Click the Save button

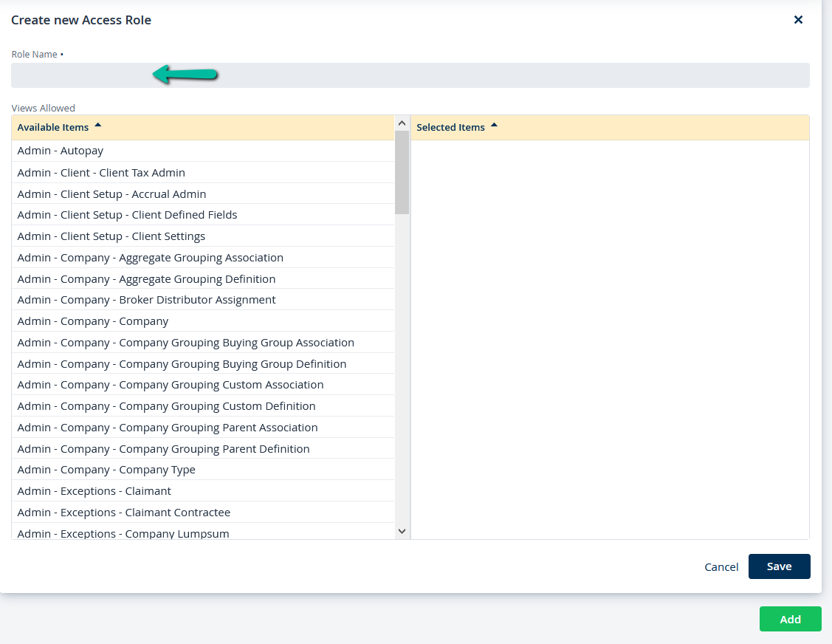click(779, 566)
